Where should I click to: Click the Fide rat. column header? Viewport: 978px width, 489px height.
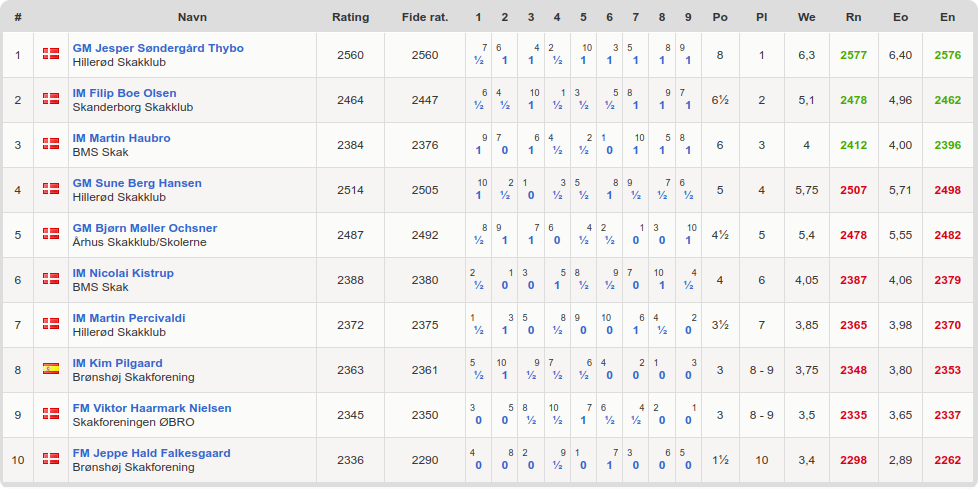pyautogui.click(x=425, y=17)
